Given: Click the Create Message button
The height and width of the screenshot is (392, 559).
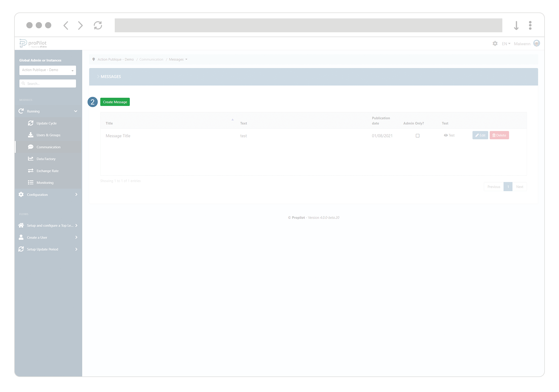Looking at the screenshot, I should (x=115, y=102).
